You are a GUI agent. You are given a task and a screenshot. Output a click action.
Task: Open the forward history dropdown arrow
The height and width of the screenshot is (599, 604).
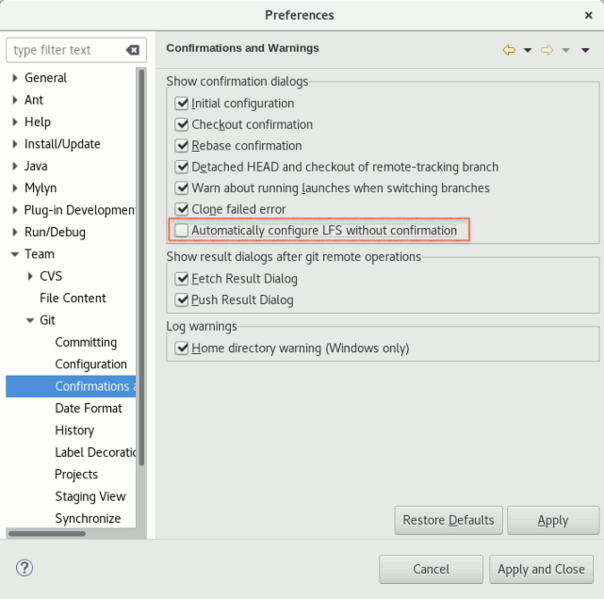pyautogui.click(x=565, y=50)
